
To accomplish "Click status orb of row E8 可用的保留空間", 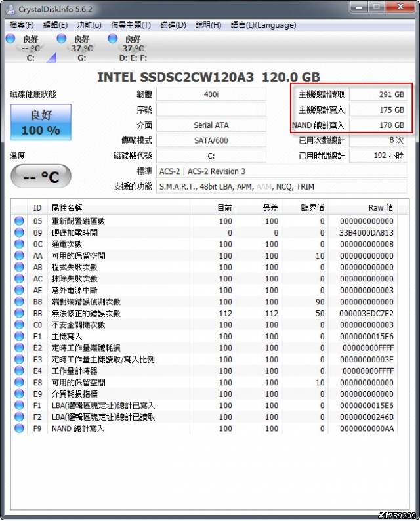I will (19, 383).
